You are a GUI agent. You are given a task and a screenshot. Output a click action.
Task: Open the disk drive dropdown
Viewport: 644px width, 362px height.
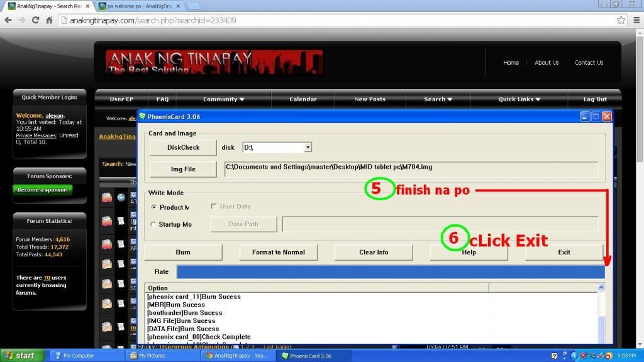308,147
